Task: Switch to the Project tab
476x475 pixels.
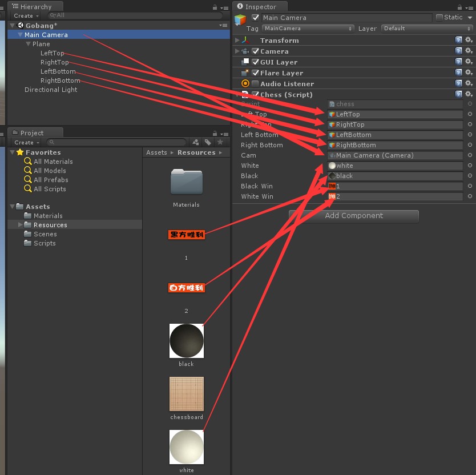Action: point(35,132)
